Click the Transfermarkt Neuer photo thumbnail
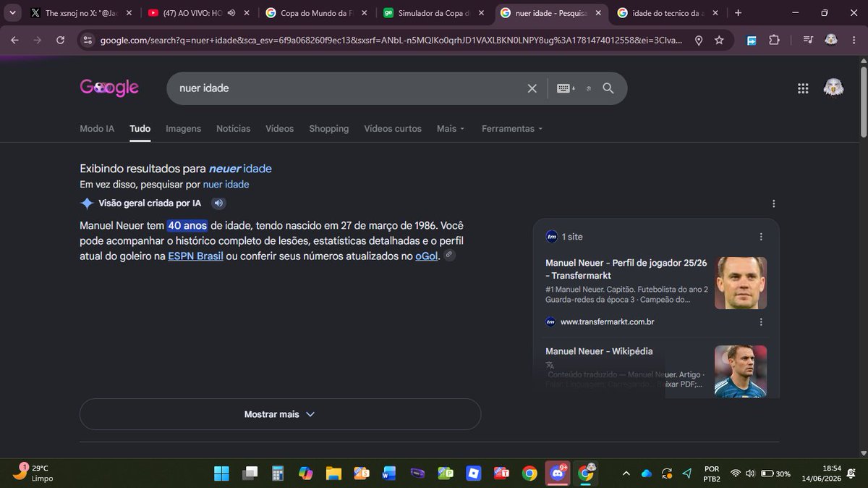Viewport: 868px width, 488px height. point(741,283)
